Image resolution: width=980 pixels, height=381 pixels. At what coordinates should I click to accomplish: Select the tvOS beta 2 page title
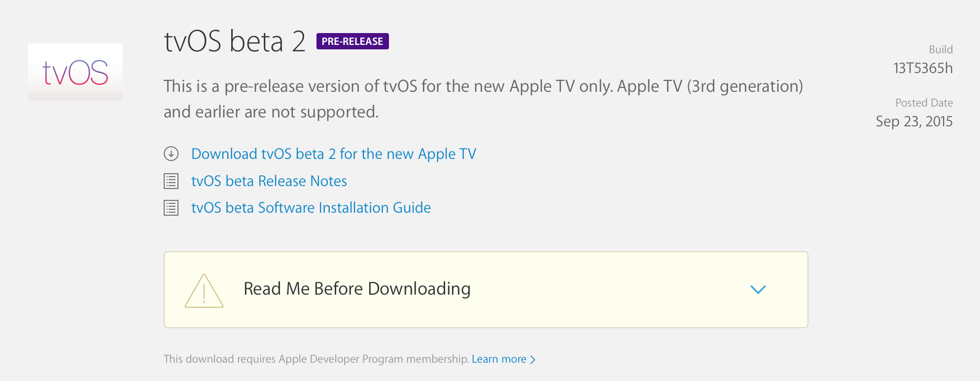point(235,42)
